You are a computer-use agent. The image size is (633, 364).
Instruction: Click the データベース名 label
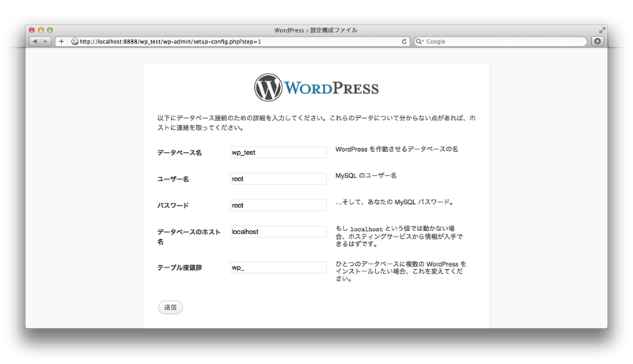coord(180,153)
